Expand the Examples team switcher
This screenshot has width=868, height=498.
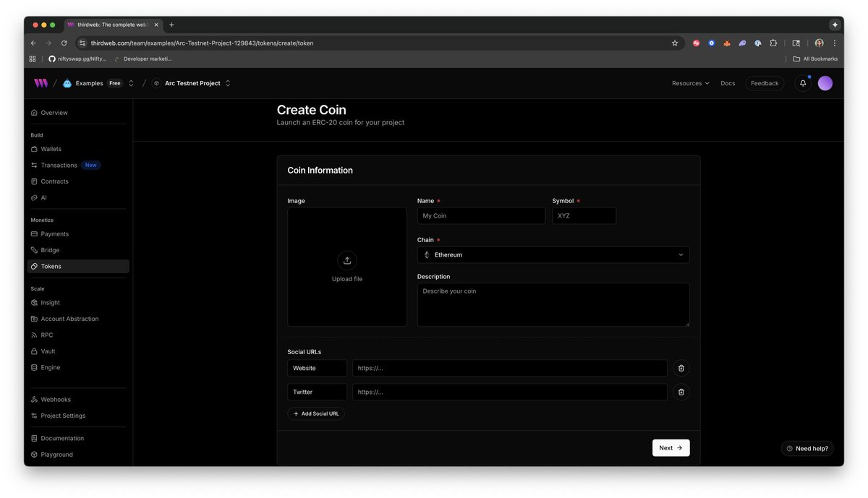tap(131, 83)
